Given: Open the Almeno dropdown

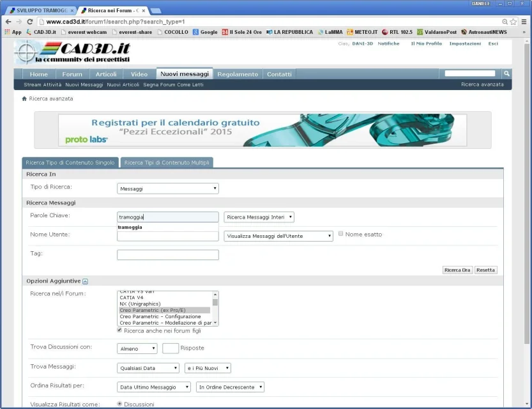Looking at the screenshot, I should coord(137,348).
